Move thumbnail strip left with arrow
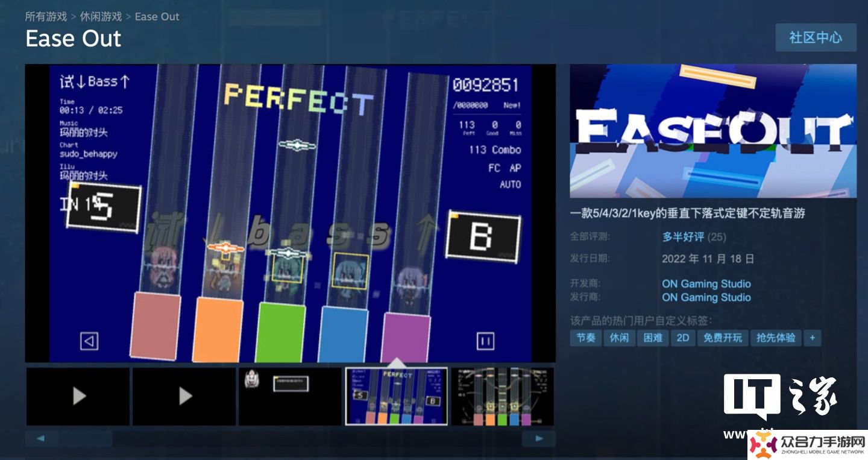This screenshot has width=868, height=460. [41, 438]
